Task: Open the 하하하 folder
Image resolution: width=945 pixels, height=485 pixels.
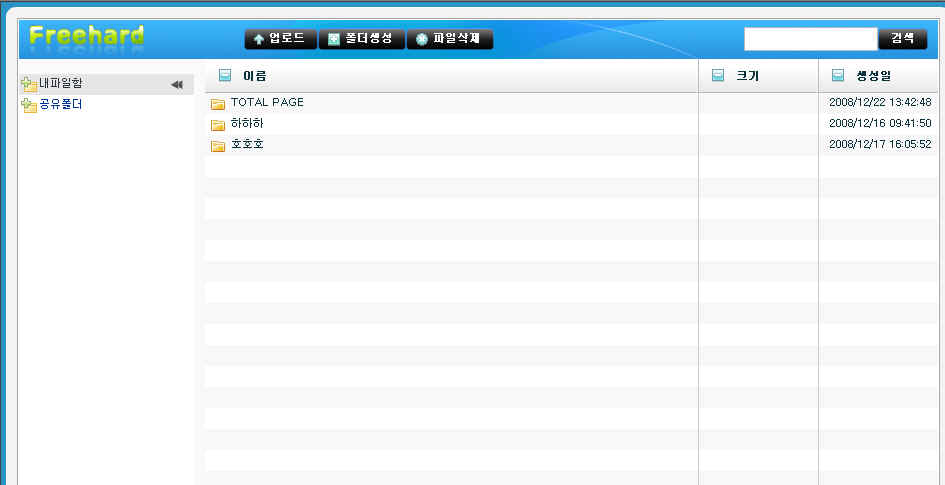Action: pos(247,124)
